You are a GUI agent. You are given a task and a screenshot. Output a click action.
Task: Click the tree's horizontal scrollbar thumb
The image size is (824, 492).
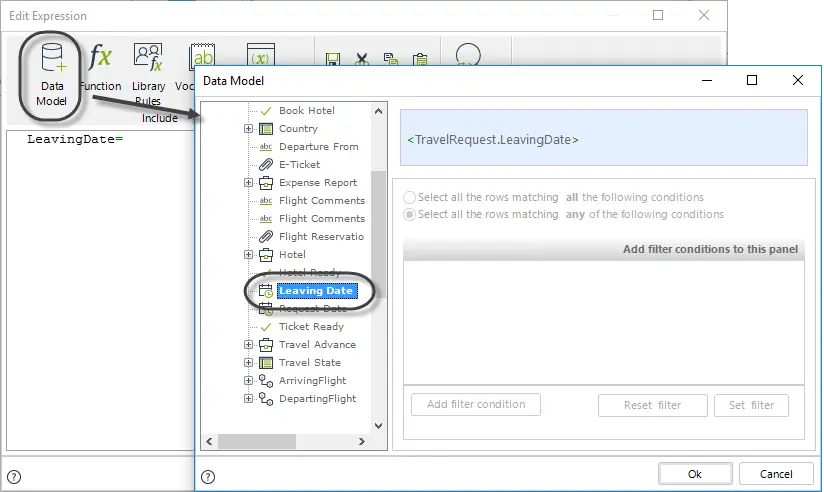(x=256, y=442)
